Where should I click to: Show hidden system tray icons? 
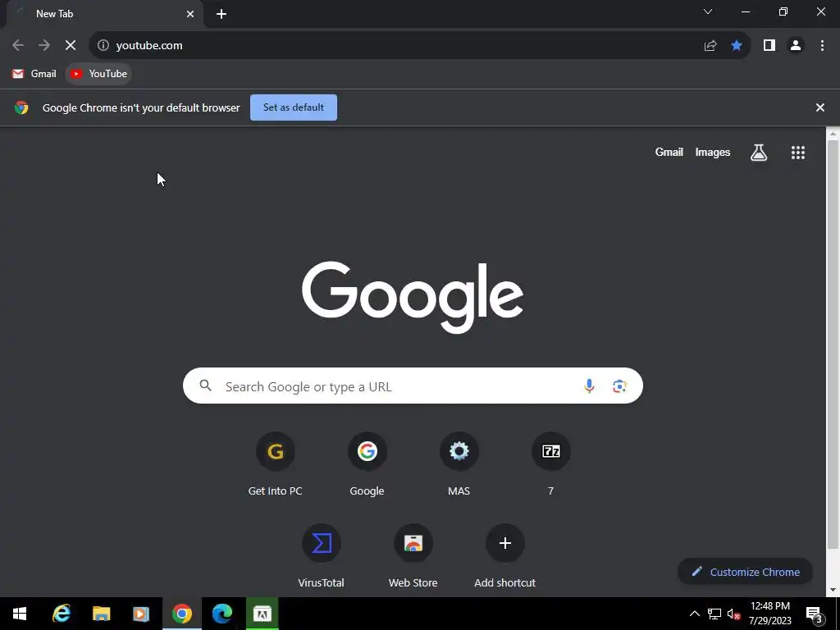(694, 614)
